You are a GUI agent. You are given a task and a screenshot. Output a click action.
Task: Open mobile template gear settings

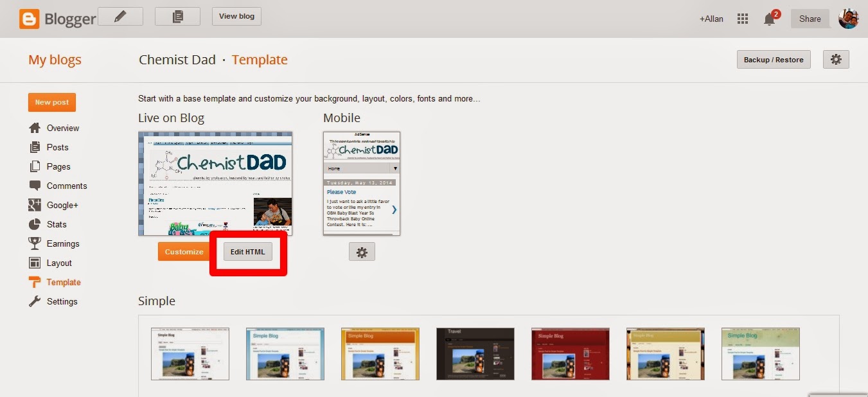click(x=362, y=252)
